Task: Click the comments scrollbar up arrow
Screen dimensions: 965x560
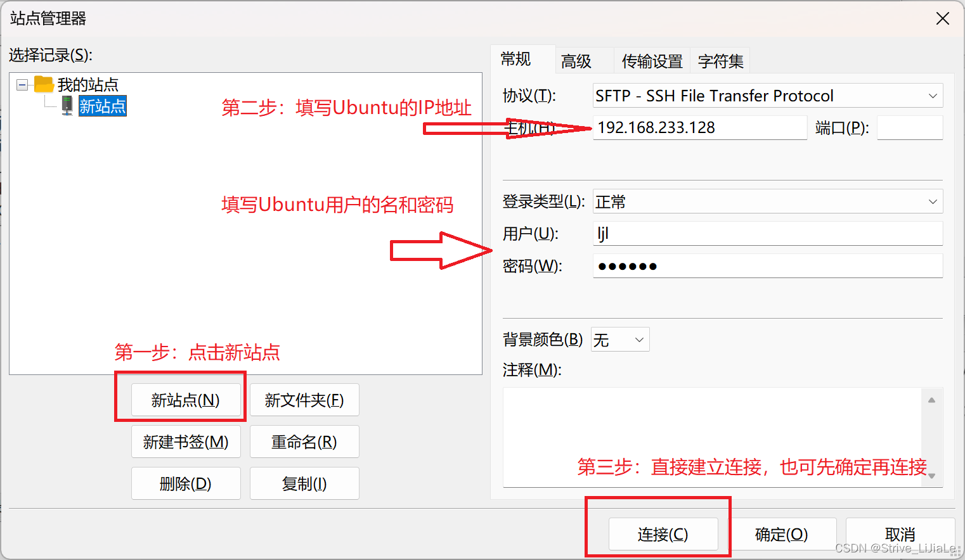Action: point(931,400)
